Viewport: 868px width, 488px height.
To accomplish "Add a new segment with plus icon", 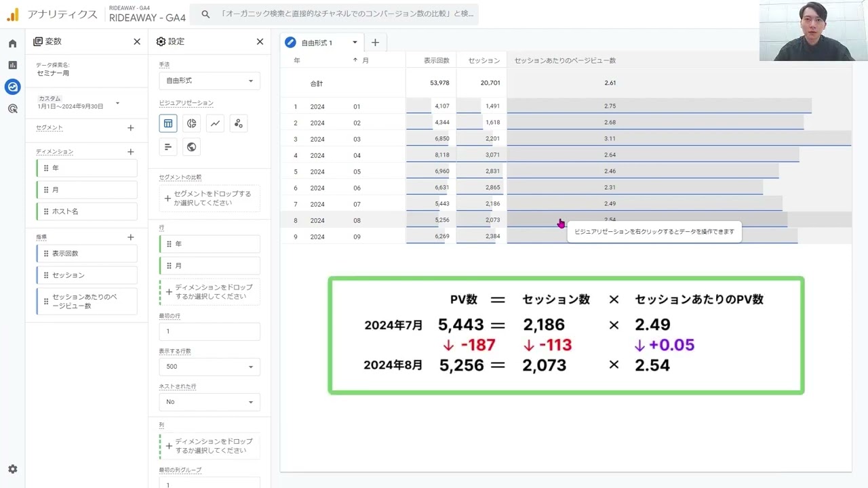I will click(131, 128).
